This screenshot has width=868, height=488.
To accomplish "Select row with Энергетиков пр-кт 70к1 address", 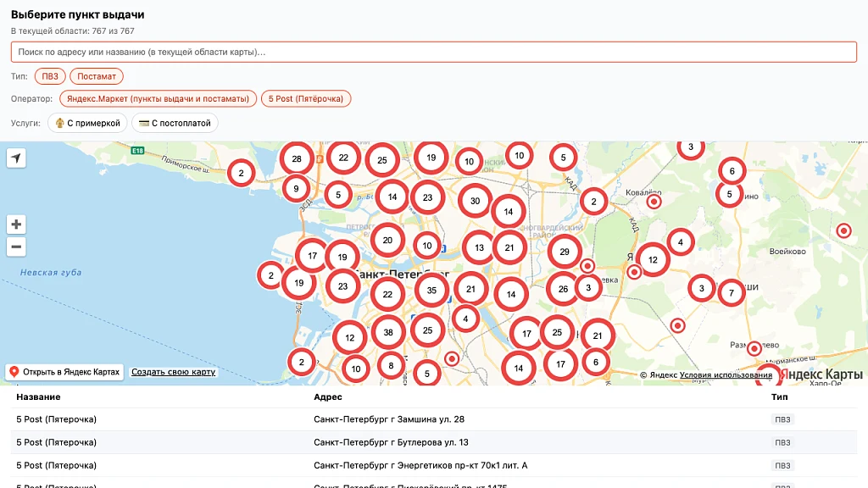I will [x=433, y=465].
